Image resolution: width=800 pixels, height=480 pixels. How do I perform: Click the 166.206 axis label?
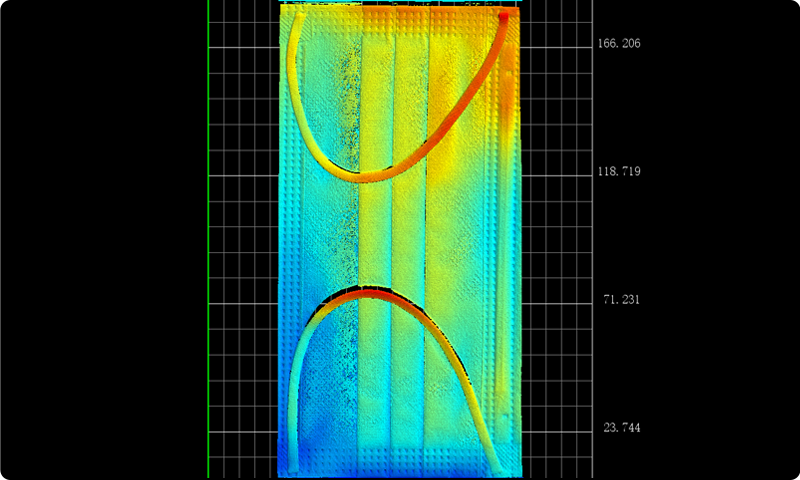[x=618, y=44]
